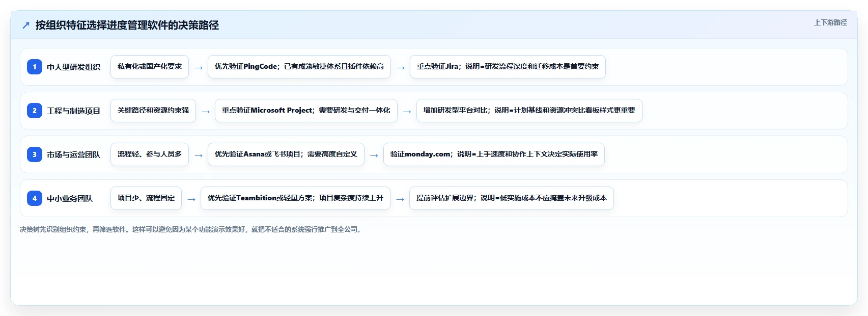Click the title 按组织特征选择进度管理软件的决策路径

point(127,25)
